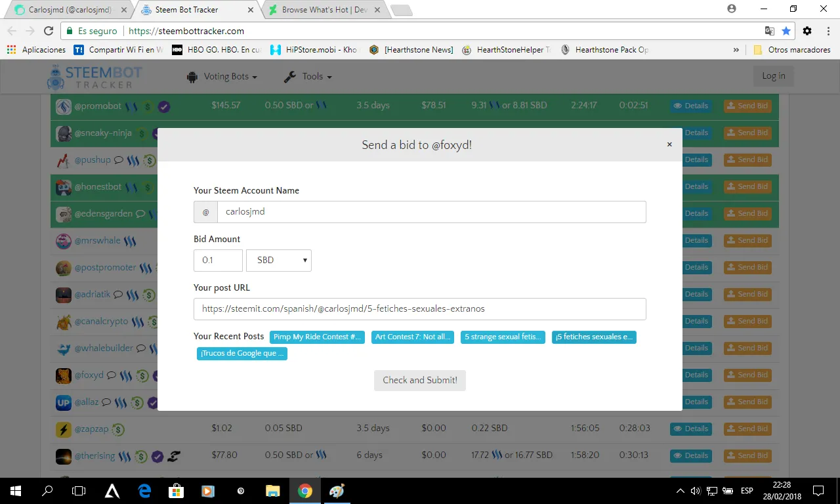Open the Paint app in taskbar
840x504 pixels.
tap(337, 491)
